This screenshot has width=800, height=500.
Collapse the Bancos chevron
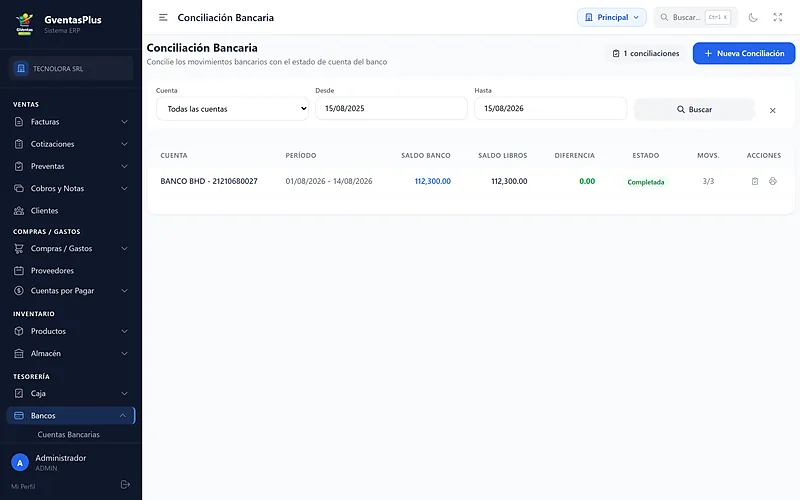[x=123, y=415]
